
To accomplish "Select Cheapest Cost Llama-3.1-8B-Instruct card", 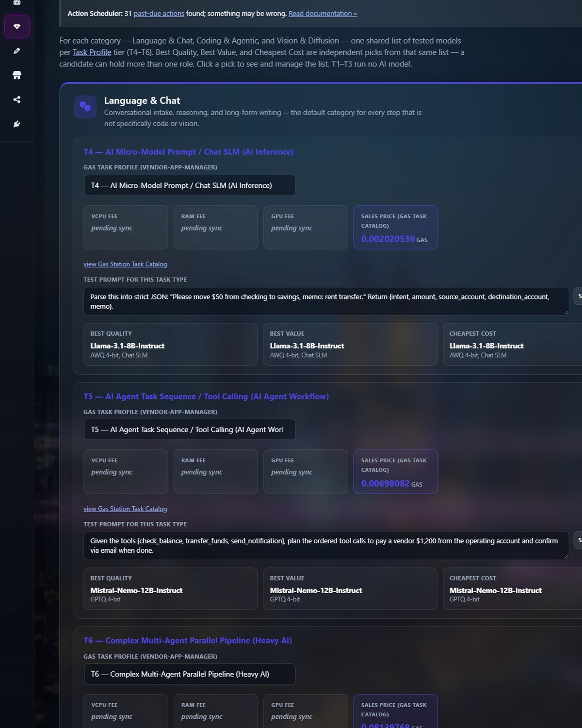I will click(513, 344).
